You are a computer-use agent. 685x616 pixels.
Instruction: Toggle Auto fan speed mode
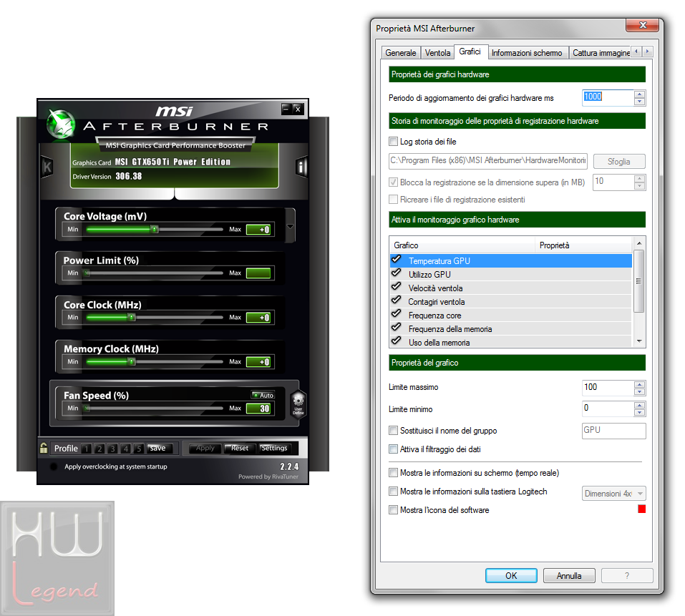pyautogui.click(x=263, y=395)
